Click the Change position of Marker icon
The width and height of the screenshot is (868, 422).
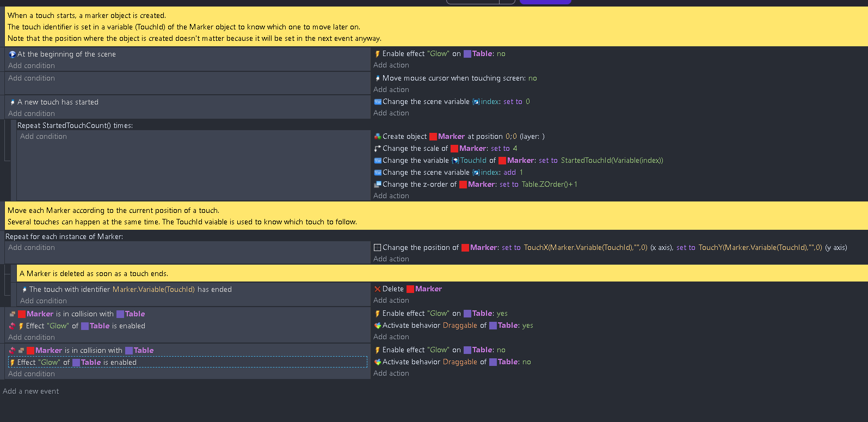click(x=377, y=248)
